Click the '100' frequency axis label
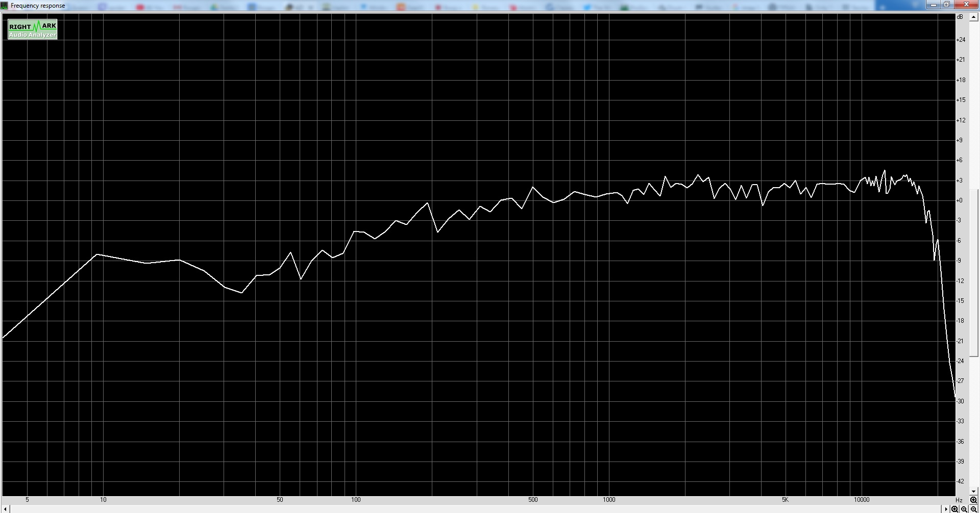The width and height of the screenshot is (980, 513). (356, 500)
